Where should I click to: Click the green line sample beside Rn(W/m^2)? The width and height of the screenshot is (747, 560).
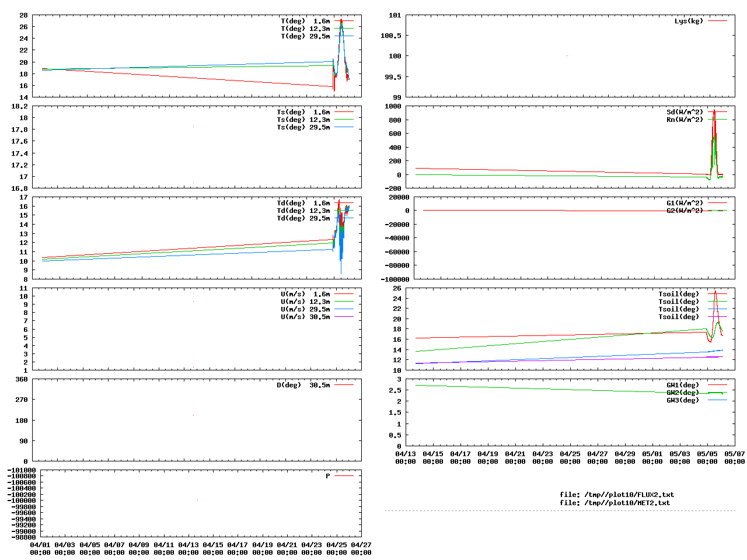click(718, 120)
